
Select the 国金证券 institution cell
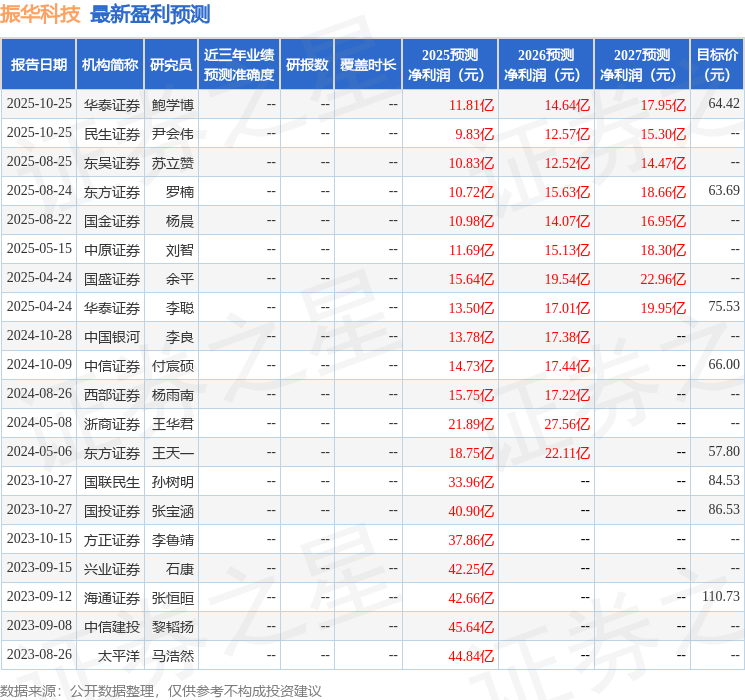coord(112,221)
